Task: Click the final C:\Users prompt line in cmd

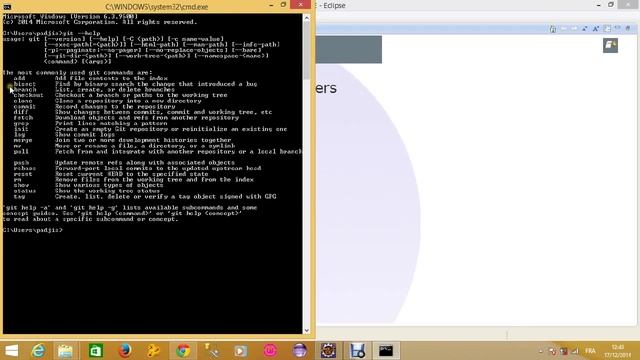Action: click(33, 230)
